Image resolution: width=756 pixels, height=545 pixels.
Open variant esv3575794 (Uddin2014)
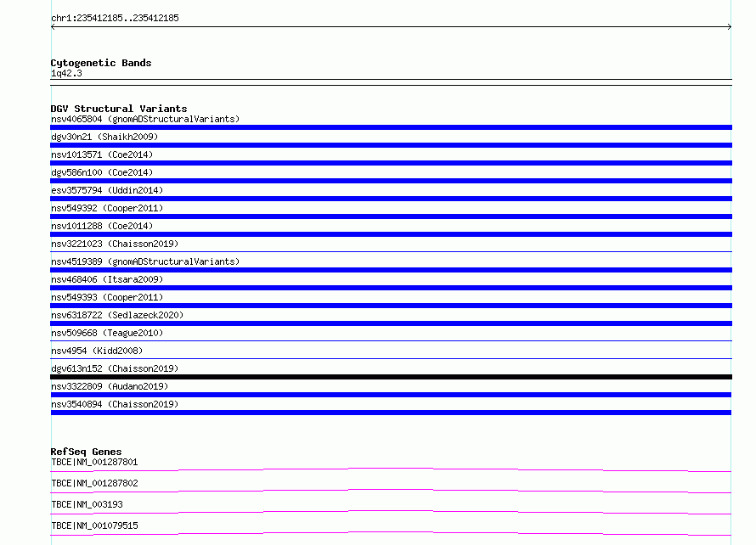pyautogui.click(x=107, y=190)
